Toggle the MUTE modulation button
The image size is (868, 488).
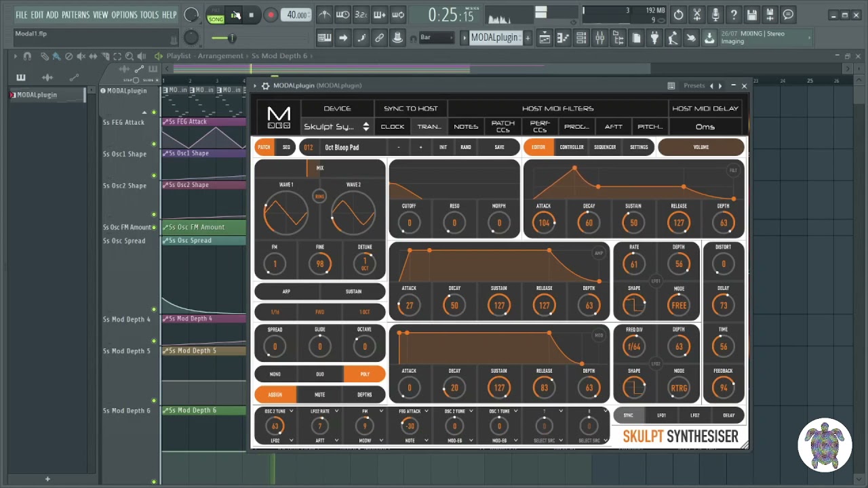[320, 394]
